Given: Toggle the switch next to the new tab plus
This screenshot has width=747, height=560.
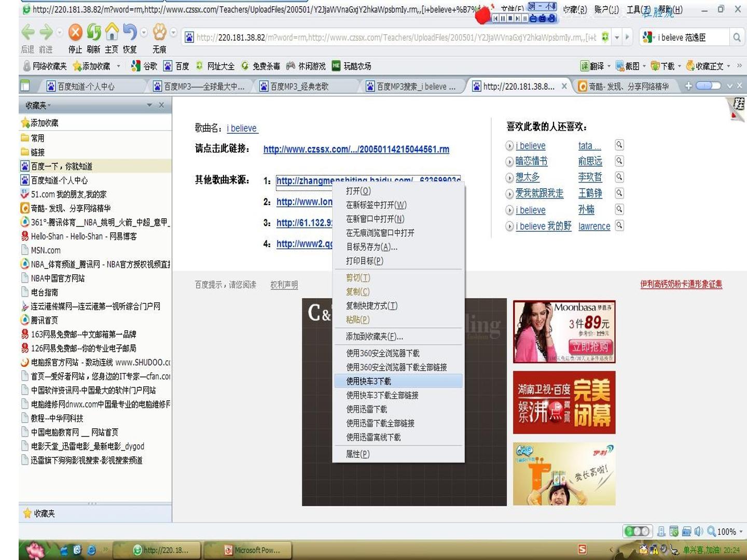Looking at the screenshot, I should [708, 86].
